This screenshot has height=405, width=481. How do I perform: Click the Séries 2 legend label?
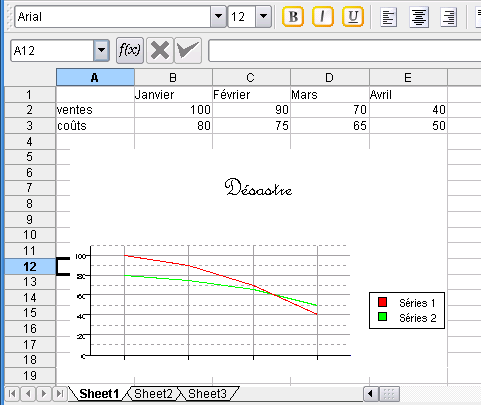coord(418,318)
